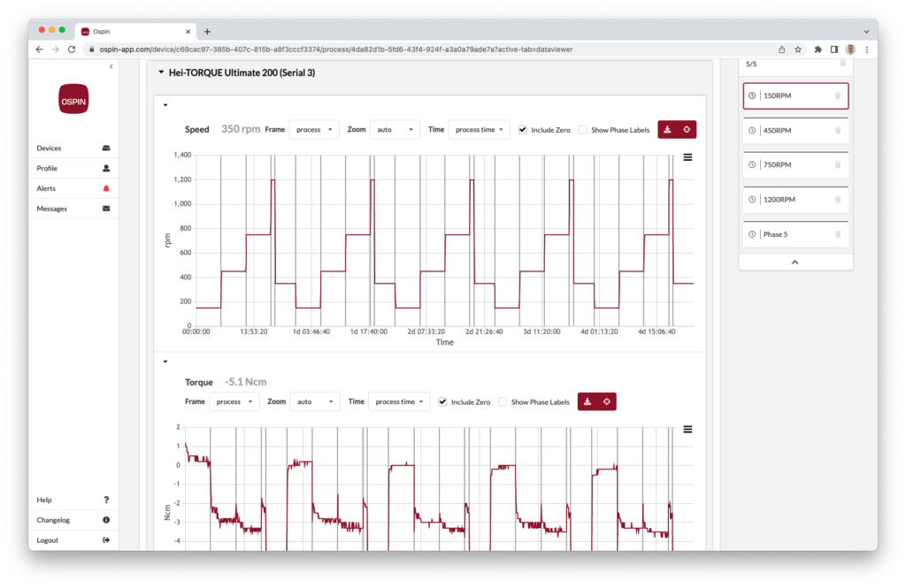The width and height of the screenshot is (906, 588).
Task: Click Logout link
Action: pyautogui.click(x=73, y=540)
